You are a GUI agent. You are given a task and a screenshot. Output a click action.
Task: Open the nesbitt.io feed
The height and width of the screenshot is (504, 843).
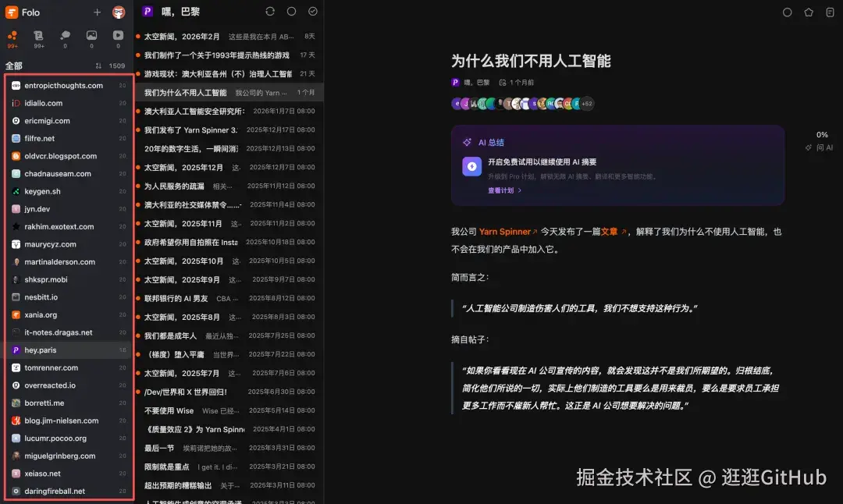[68, 297]
